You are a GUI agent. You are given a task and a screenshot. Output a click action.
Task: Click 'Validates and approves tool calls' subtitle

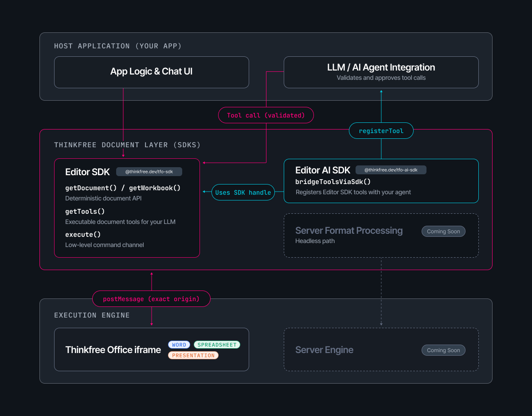(x=381, y=78)
